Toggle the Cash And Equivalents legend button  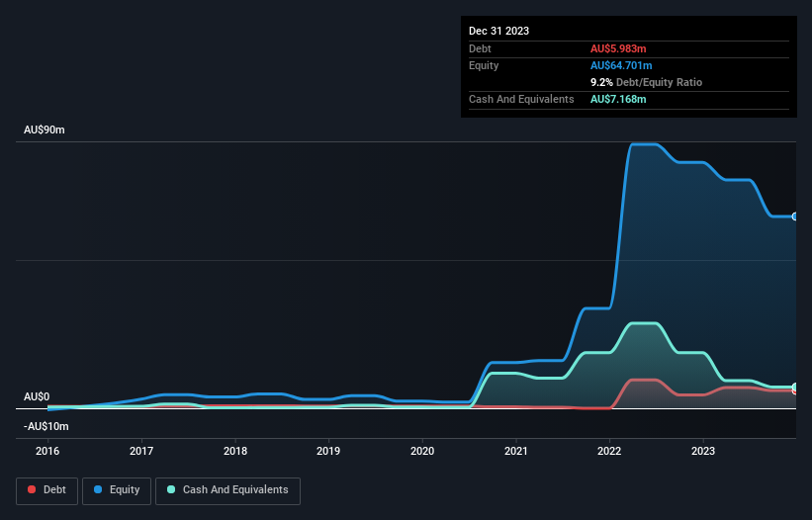coord(227,490)
